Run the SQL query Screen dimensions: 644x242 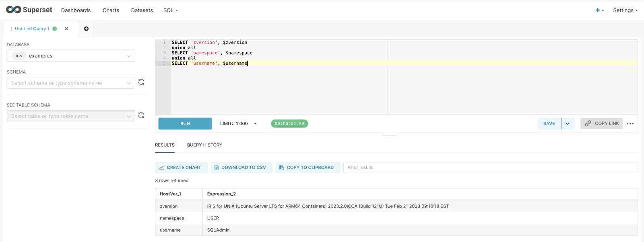[x=185, y=123]
